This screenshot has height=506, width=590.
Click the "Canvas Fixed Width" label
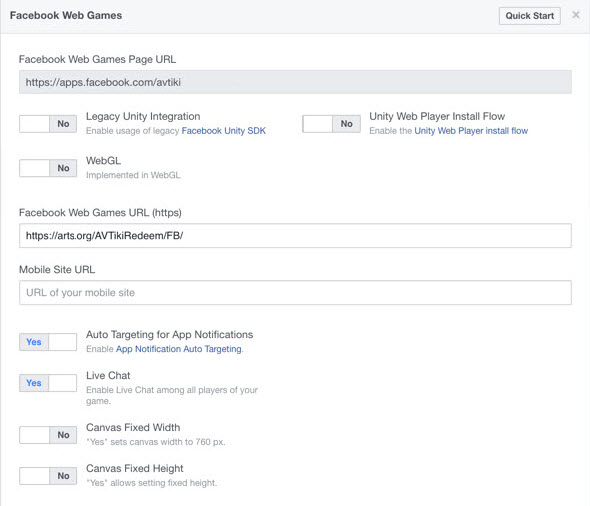tap(133, 427)
